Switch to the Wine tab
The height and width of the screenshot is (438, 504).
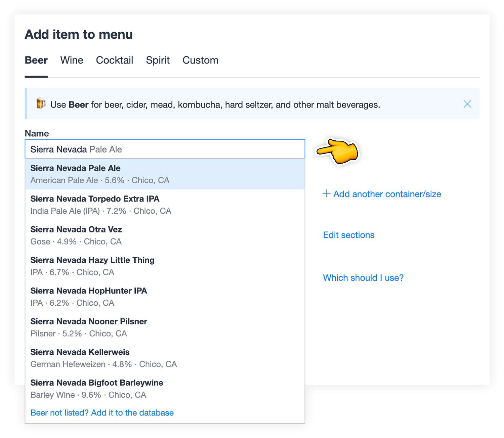pos(72,60)
